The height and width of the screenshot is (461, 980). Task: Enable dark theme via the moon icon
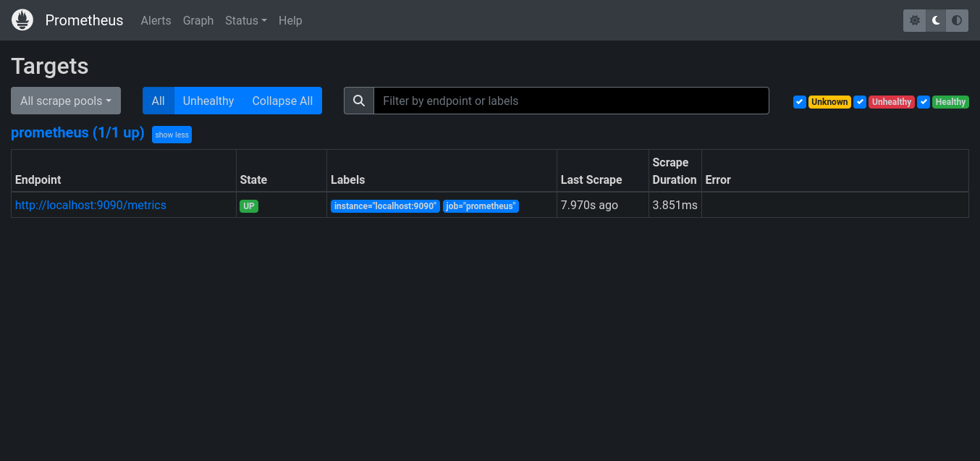[935, 20]
